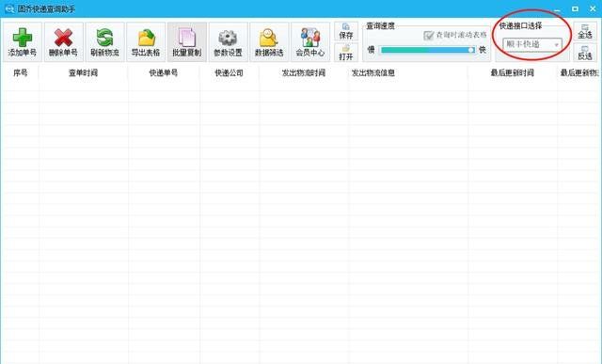
Task: Invert selection with 反选
Action: point(585,53)
